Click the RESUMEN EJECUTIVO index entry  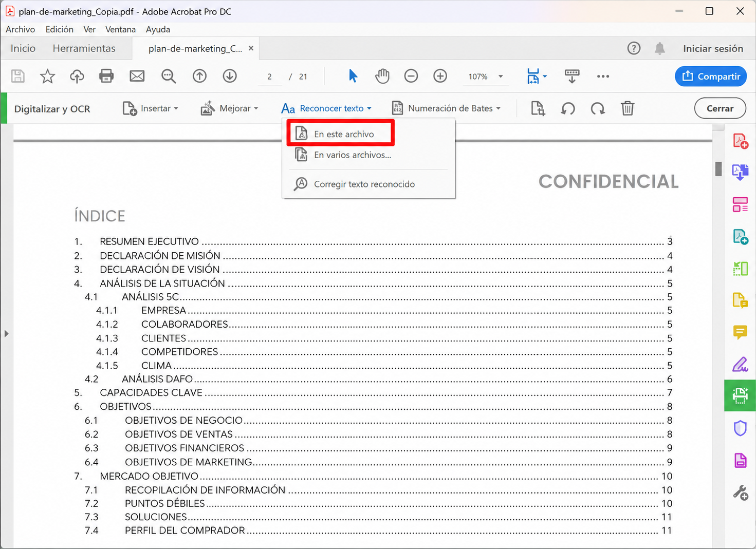[x=374, y=241]
